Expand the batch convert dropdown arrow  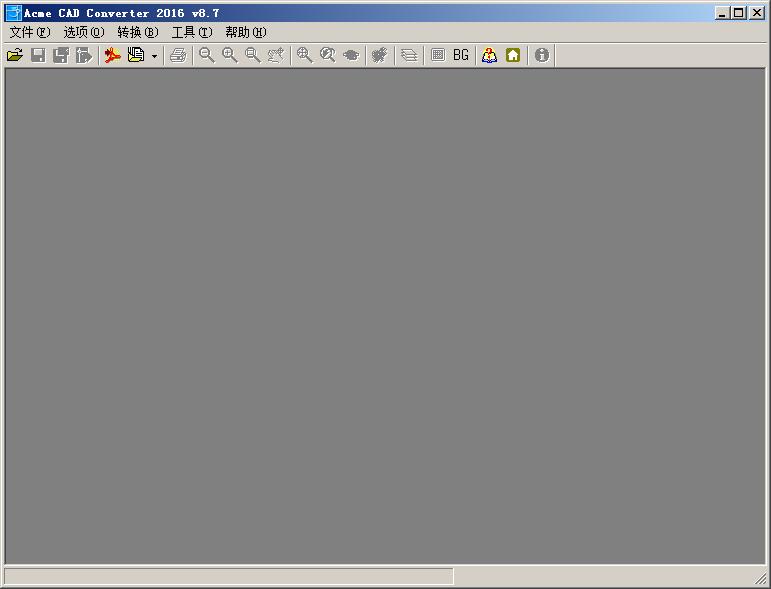(x=154, y=56)
